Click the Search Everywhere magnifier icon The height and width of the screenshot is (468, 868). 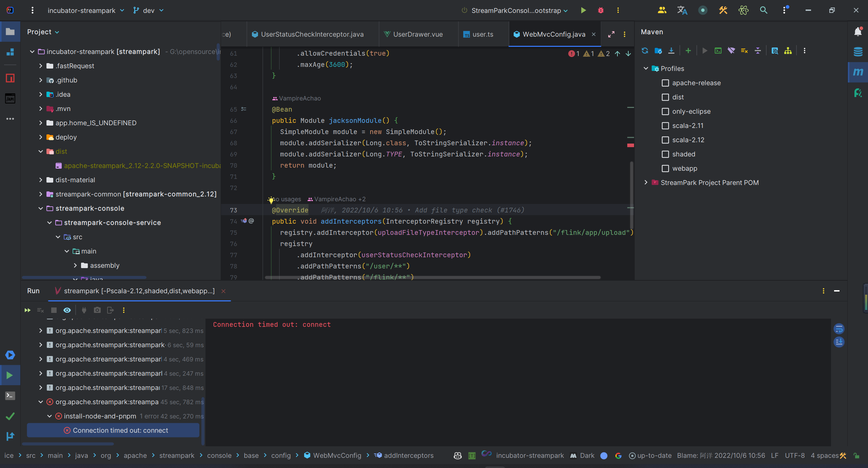click(763, 10)
